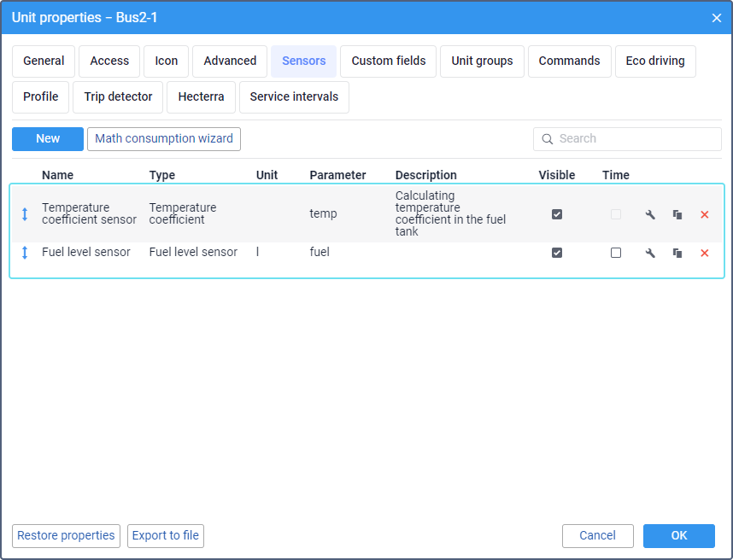The height and width of the screenshot is (560, 733).
Task: Click Export to file button
Action: [166, 536]
